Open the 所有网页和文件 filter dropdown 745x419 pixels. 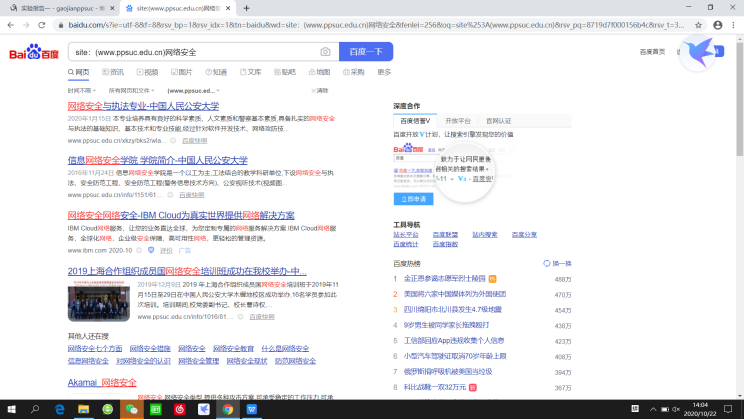pos(132,90)
